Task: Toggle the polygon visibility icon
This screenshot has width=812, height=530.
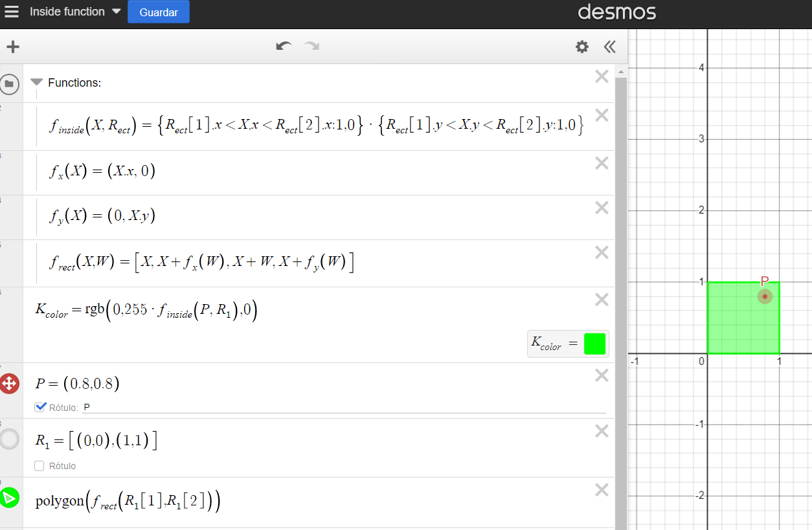Action: (x=9, y=498)
